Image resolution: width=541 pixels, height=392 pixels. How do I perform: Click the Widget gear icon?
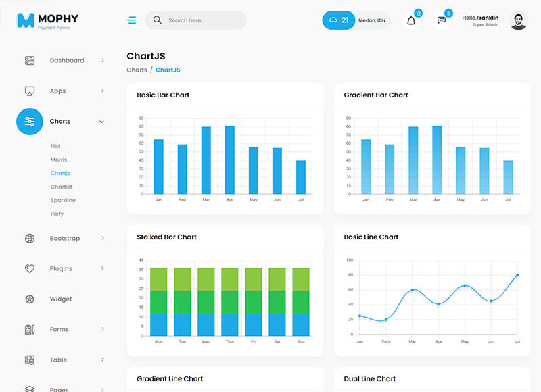pos(30,299)
